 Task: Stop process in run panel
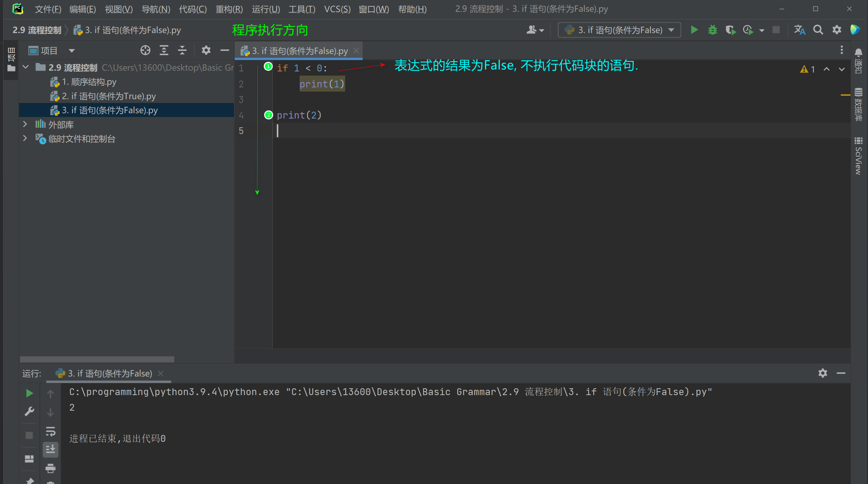29,435
